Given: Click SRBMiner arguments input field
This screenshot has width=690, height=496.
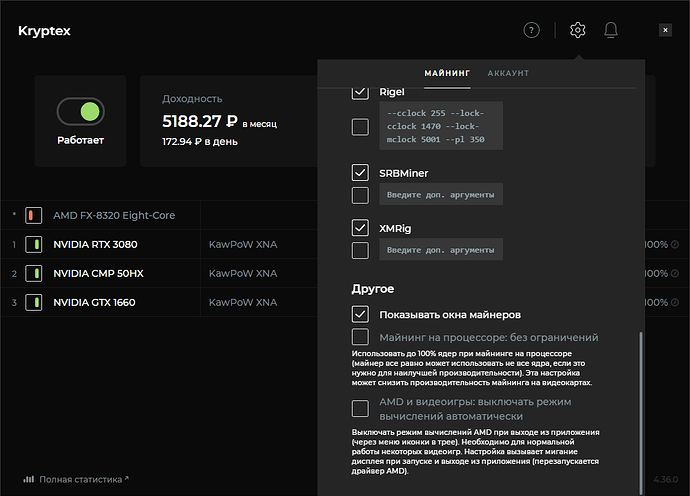Looking at the screenshot, I should click(441, 194).
